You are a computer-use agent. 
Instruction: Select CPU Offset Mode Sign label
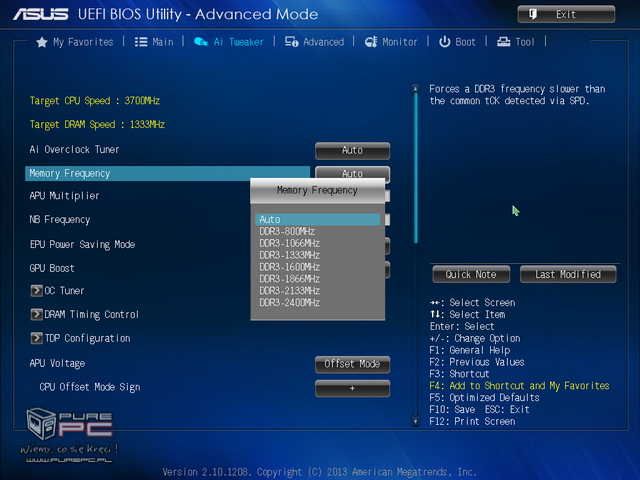point(90,387)
